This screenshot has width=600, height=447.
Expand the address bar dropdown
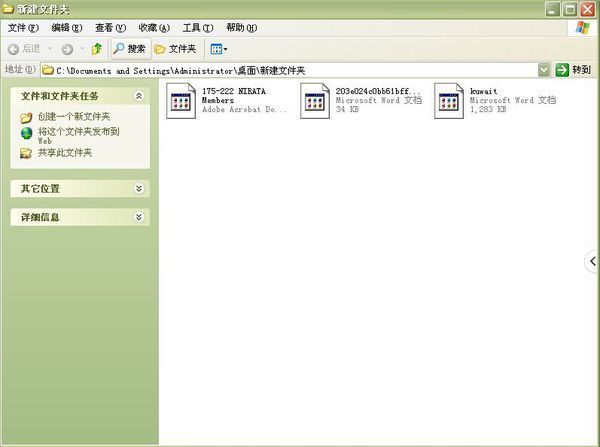tap(543, 70)
